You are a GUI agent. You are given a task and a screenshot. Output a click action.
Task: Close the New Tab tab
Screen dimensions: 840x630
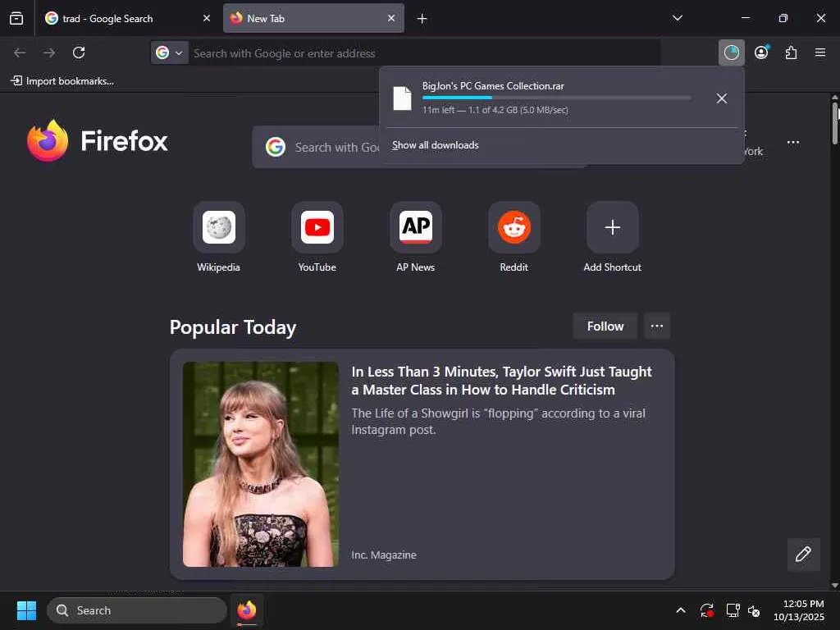pyautogui.click(x=391, y=18)
